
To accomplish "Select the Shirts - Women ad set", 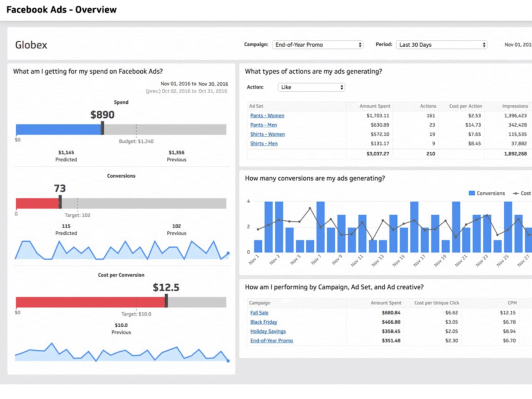I will pos(268,135).
